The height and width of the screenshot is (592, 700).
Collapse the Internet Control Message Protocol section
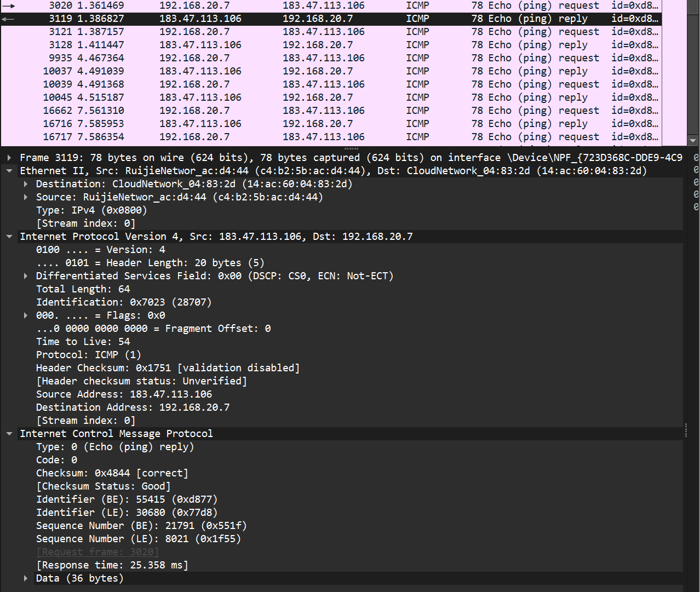tap(9, 433)
